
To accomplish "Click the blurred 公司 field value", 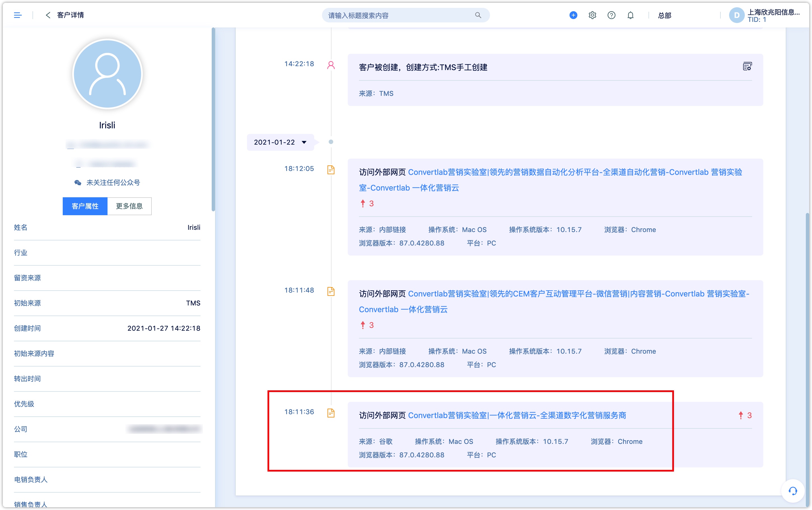I will pos(164,429).
